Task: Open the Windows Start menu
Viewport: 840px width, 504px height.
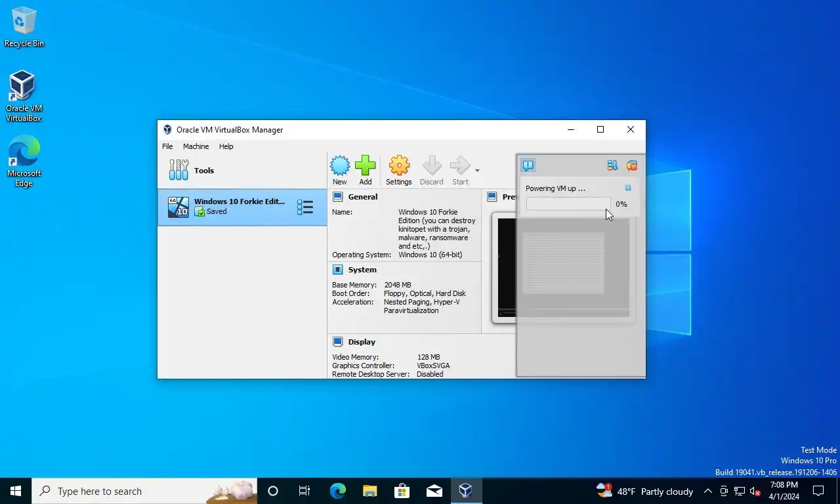Action: 16,491
